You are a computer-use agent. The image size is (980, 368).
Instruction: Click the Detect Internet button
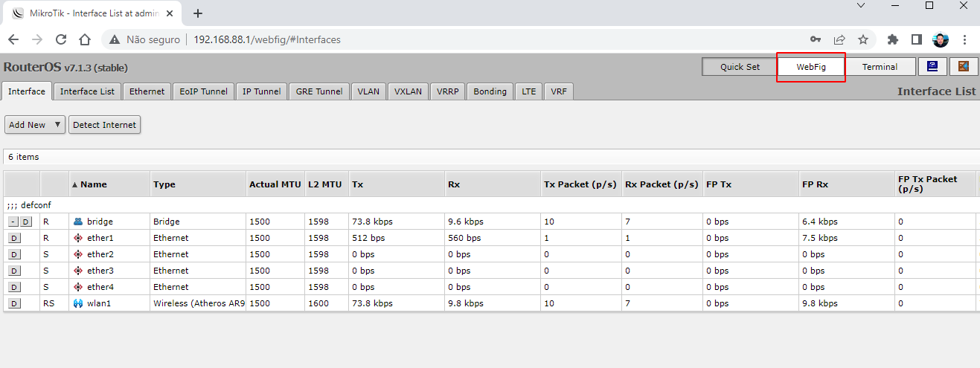(104, 125)
